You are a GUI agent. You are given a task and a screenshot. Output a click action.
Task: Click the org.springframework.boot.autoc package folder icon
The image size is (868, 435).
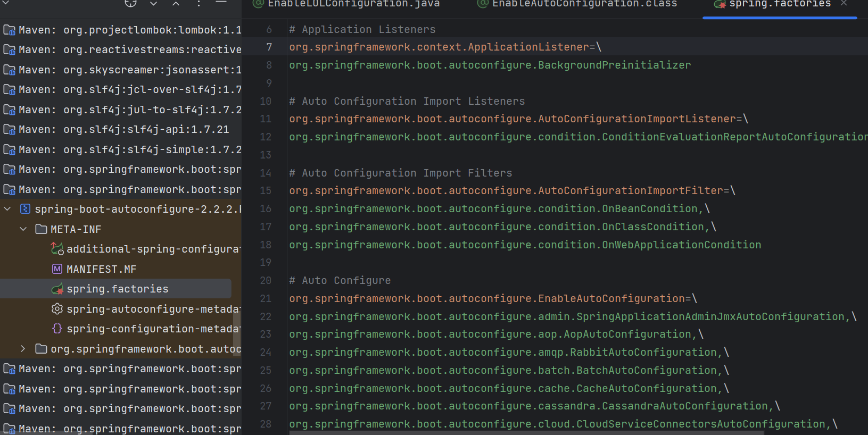(x=41, y=349)
